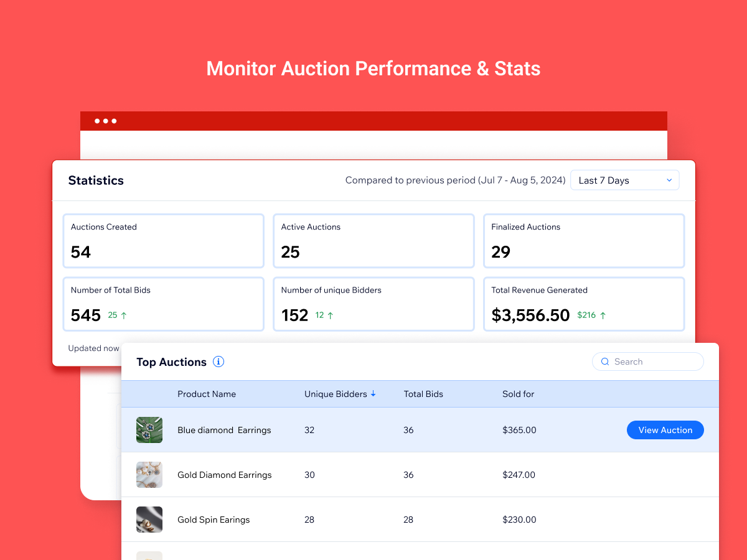Viewport: 747px width, 560px height.
Task: Click the View Auction button
Action: click(665, 430)
